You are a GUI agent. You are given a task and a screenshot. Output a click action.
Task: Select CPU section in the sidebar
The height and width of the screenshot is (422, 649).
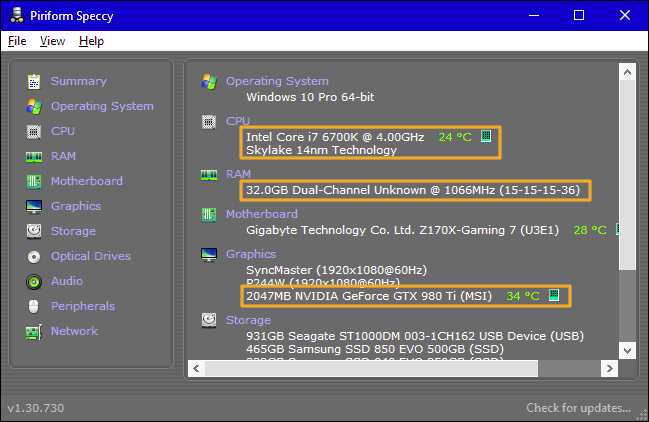coord(63,131)
